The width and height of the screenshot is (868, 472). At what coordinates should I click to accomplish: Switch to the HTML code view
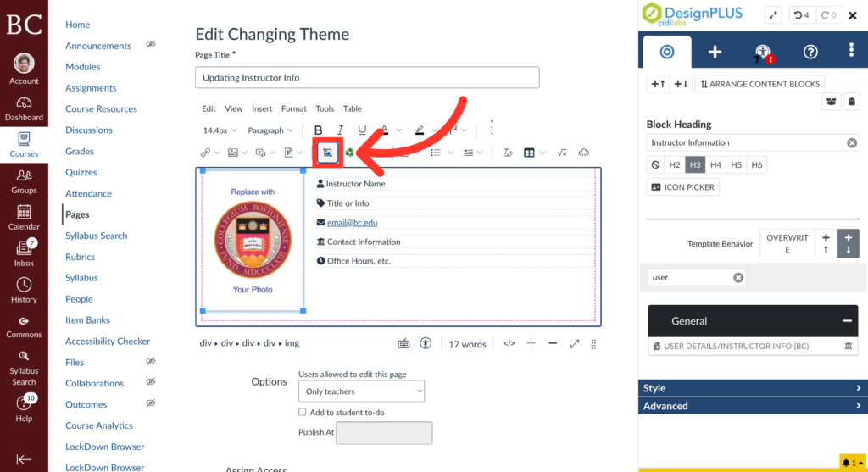[x=509, y=344]
